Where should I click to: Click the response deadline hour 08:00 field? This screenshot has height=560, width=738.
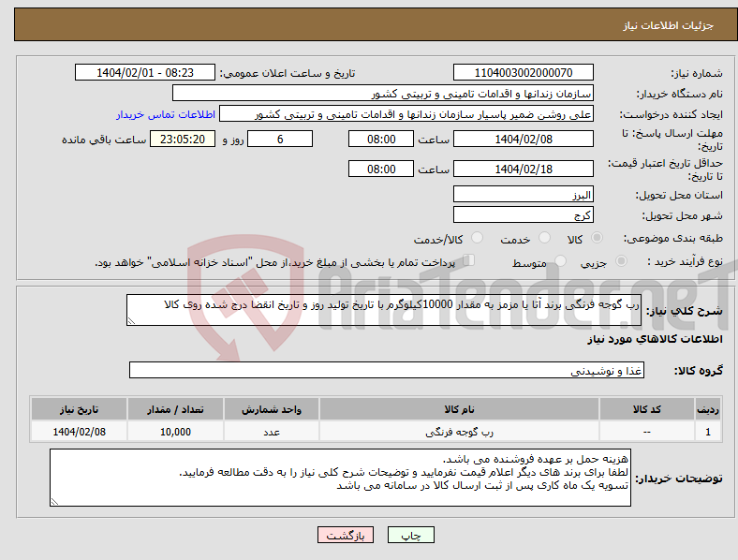(381, 139)
